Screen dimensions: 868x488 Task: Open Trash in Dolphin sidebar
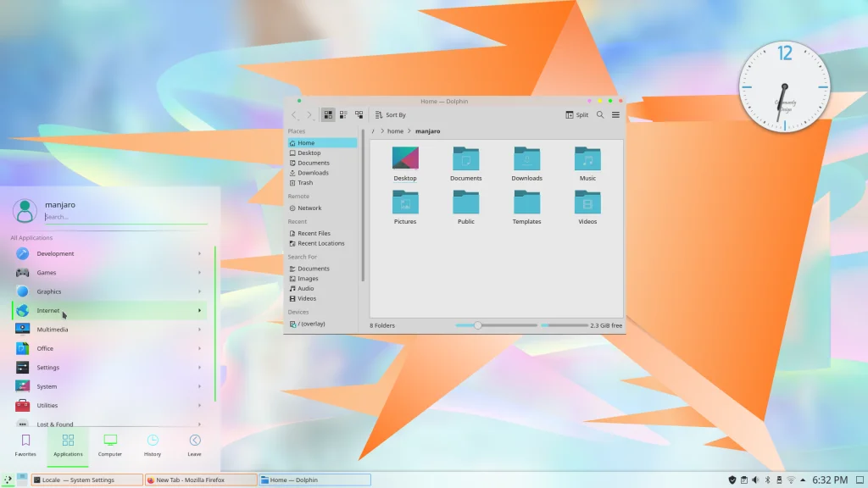coord(322,183)
